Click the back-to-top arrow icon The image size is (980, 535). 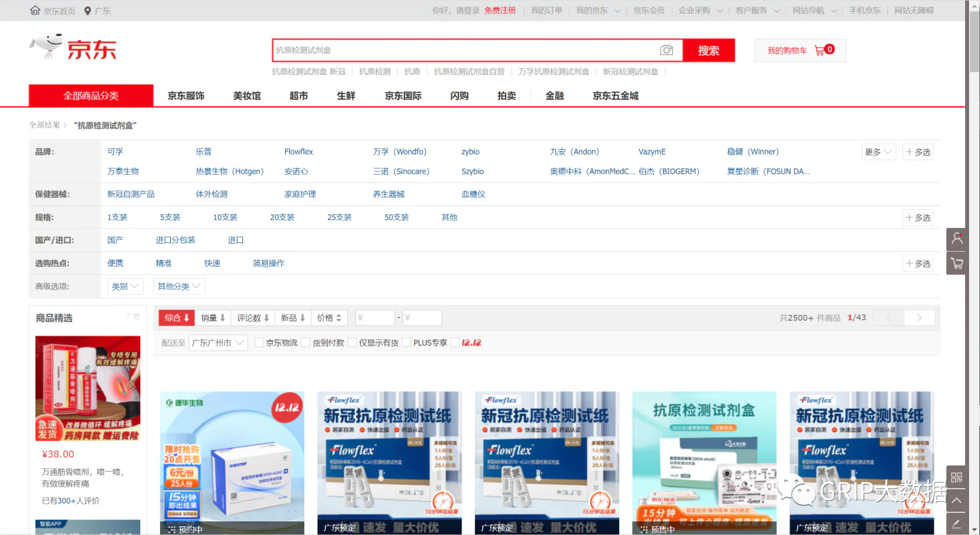(956, 501)
